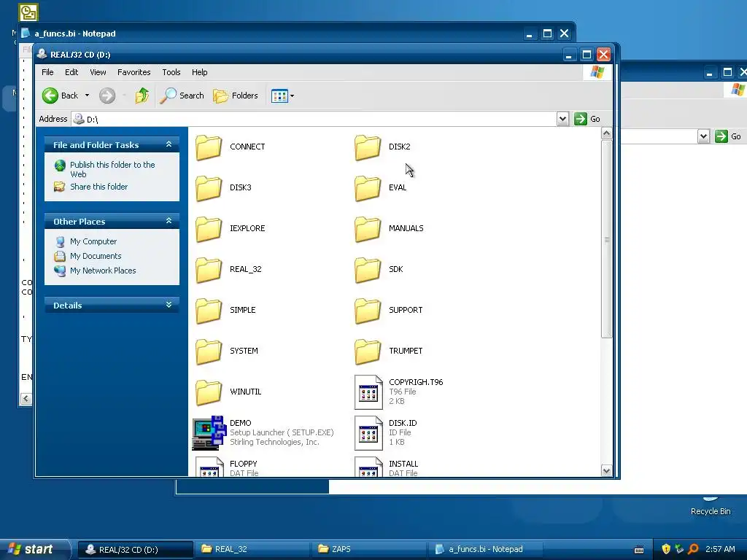
Task: Open the Views dropdown arrow
Action: tap(292, 96)
